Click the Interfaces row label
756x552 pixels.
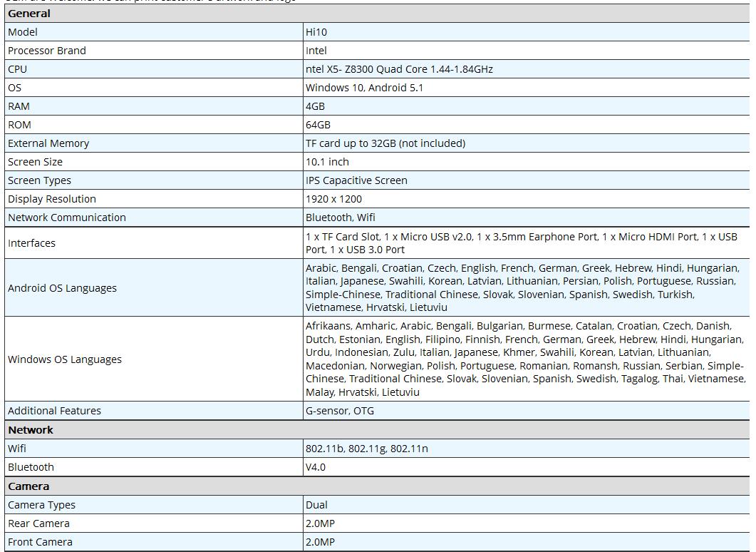(x=32, y=243)
